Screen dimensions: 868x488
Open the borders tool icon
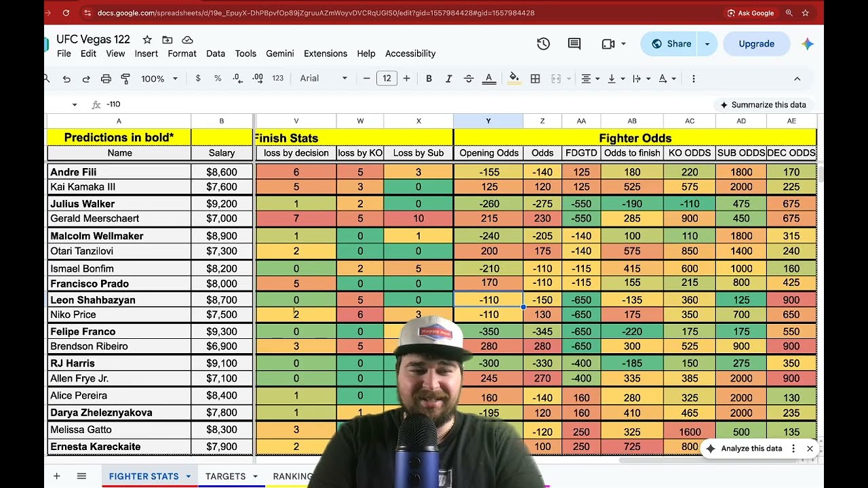[x=535, y=79]
